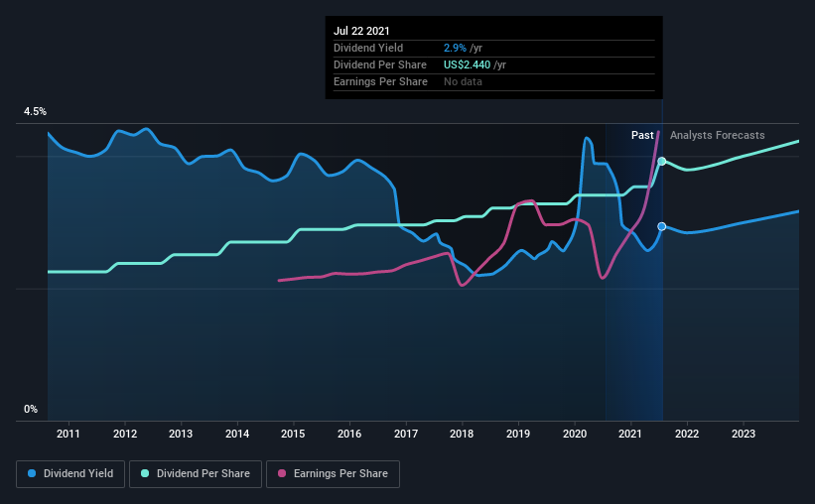815x504 pixels.
Task: Toggle the Dividend Yield legend button
Action: pyautogui.click(x=70, y=474)
